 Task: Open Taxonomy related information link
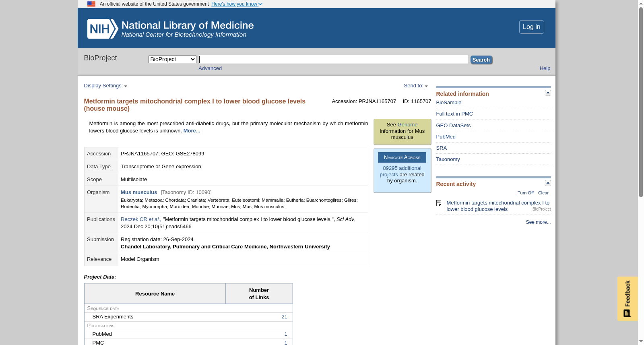pyautogui.click(x=448, y=159)
